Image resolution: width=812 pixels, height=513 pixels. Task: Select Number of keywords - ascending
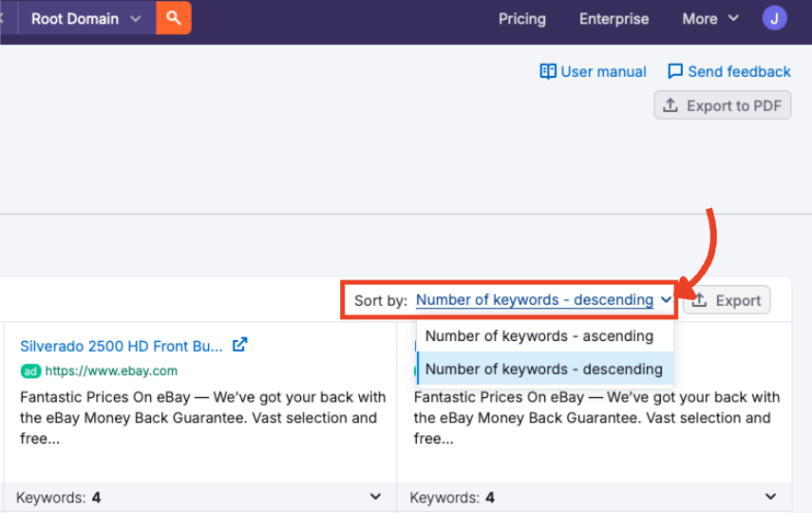point(539,336)
